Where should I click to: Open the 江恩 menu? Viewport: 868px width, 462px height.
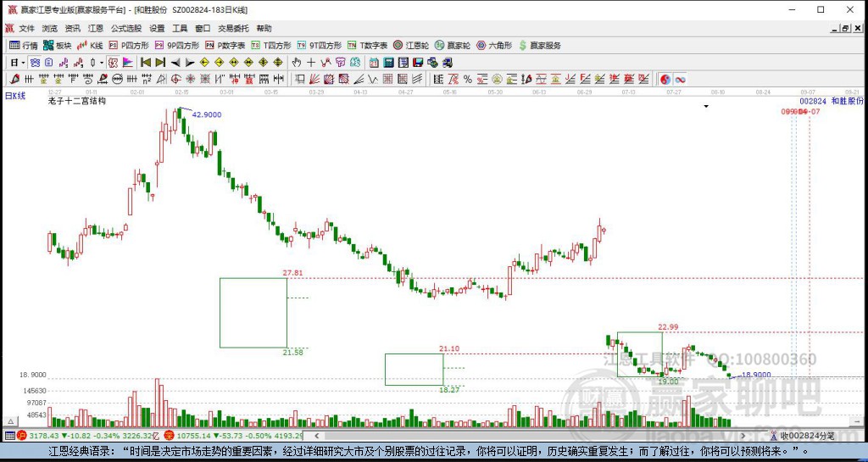click(96, 28)
